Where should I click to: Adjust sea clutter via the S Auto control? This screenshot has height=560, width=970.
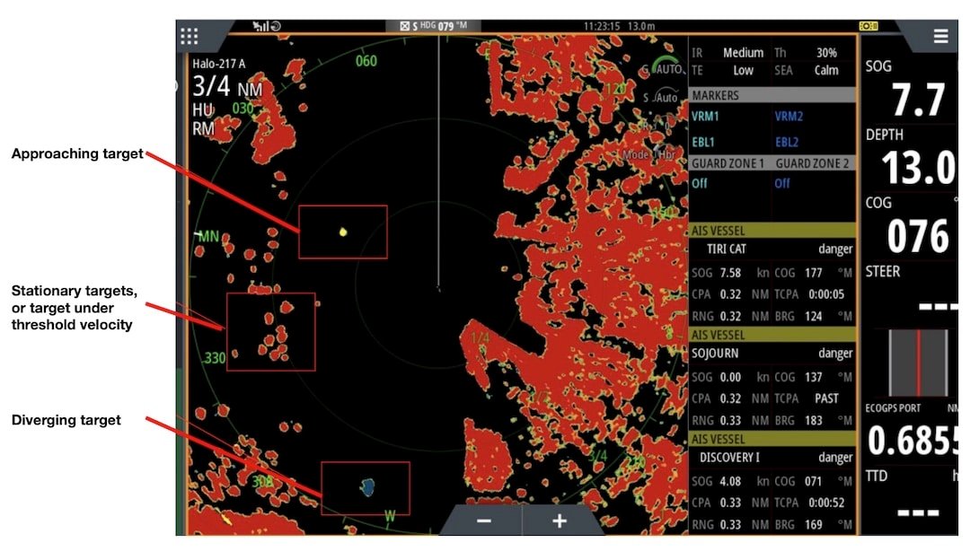[x=659, y=97]
